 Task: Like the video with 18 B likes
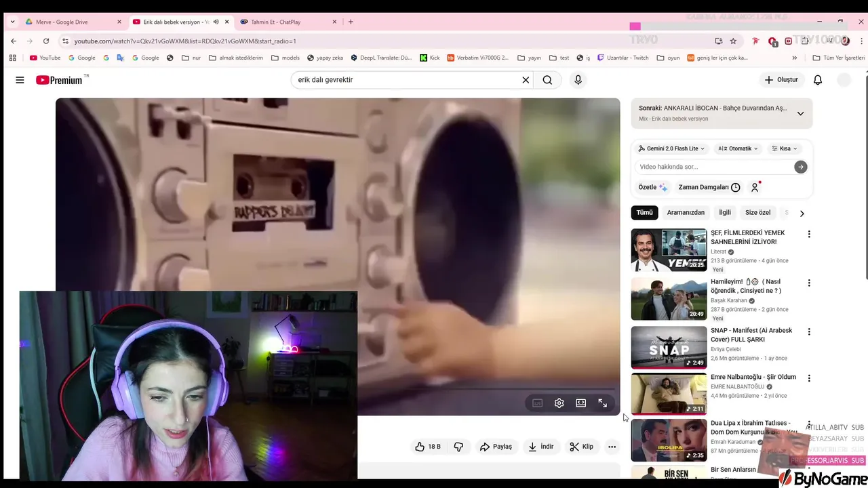428,447
